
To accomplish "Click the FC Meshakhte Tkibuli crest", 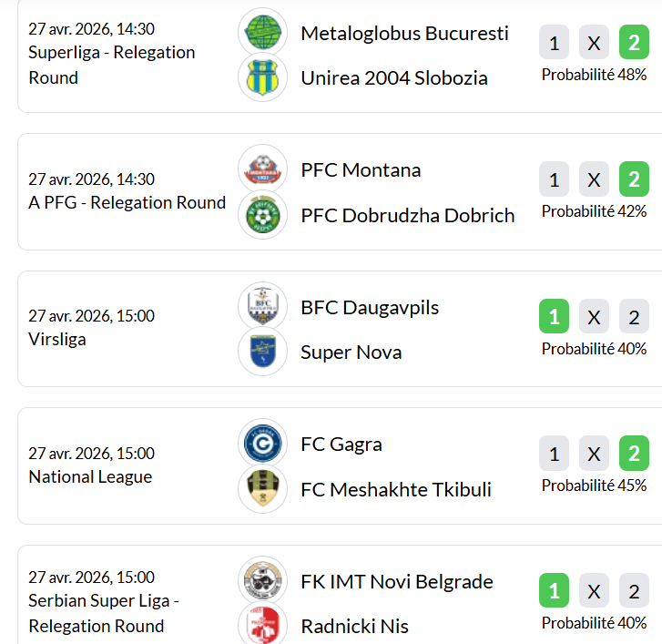I will coord(263,490).
